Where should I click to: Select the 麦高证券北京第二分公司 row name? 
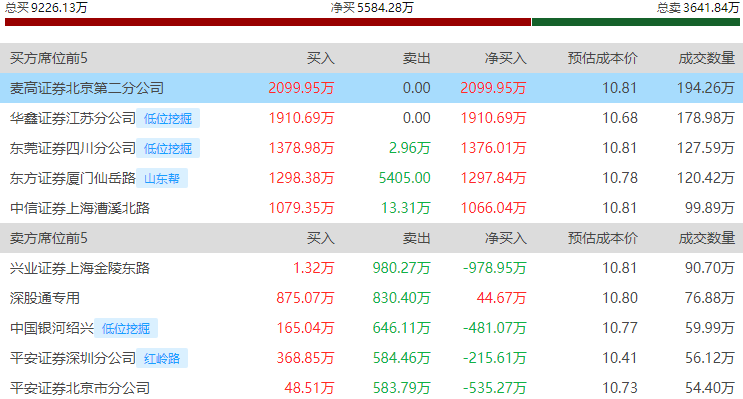click(x=87, y=88)
